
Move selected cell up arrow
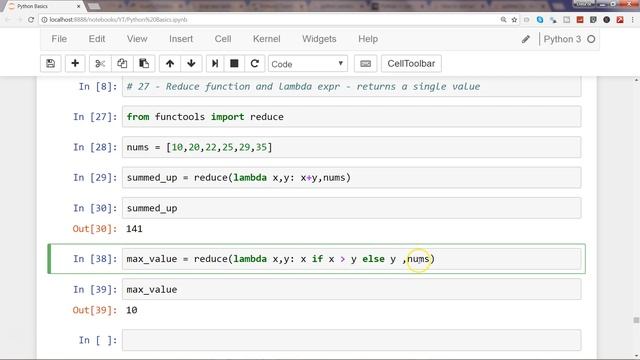click(170, 64)
